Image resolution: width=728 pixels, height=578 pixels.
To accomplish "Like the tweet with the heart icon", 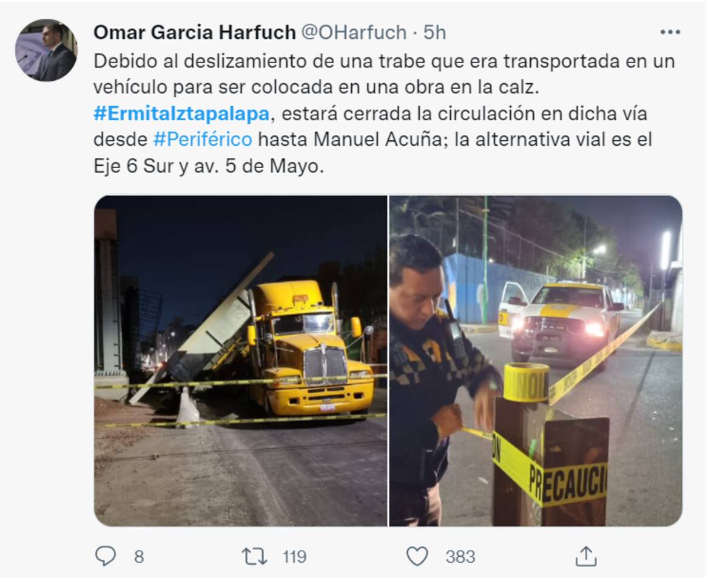I will coord(417,556).
